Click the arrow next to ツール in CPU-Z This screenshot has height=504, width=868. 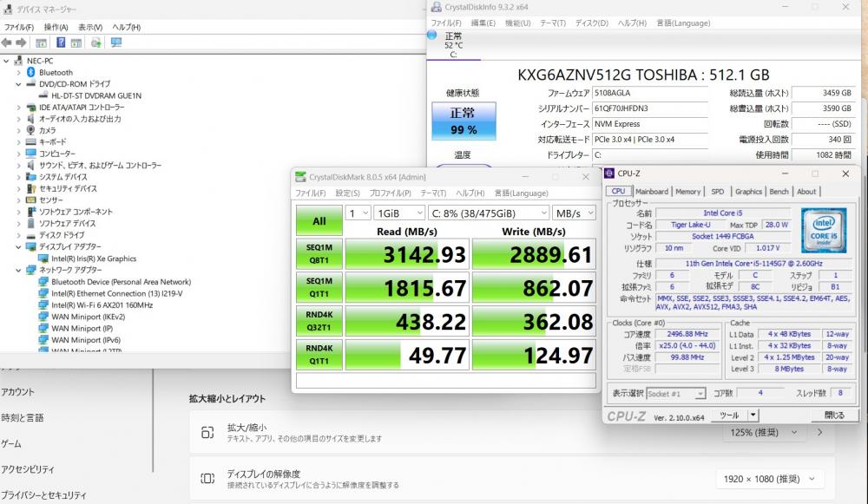753,415
